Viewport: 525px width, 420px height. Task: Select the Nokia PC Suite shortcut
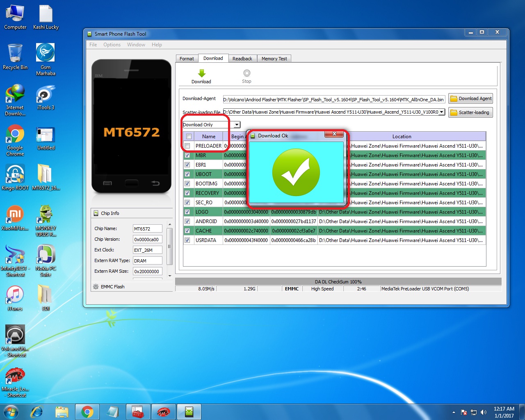tap(46, 261)
